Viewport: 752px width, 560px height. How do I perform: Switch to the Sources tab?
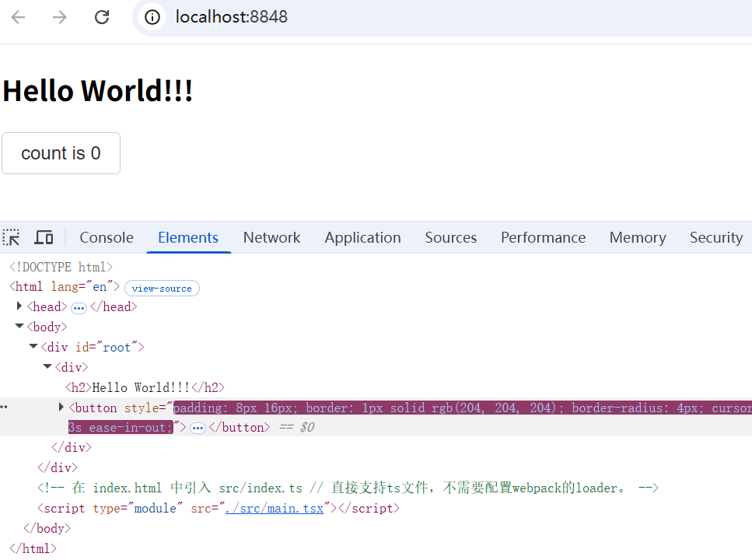point(451,237)
